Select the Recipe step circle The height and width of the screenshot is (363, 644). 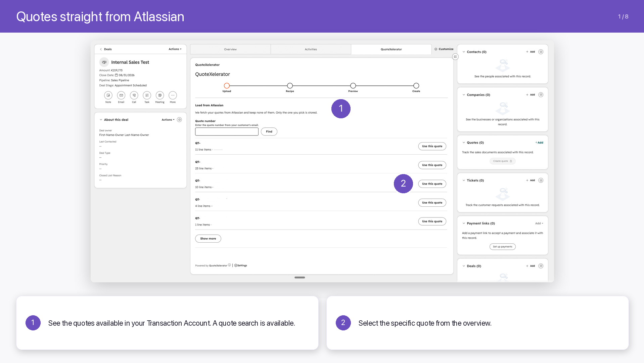coord(290,86)
